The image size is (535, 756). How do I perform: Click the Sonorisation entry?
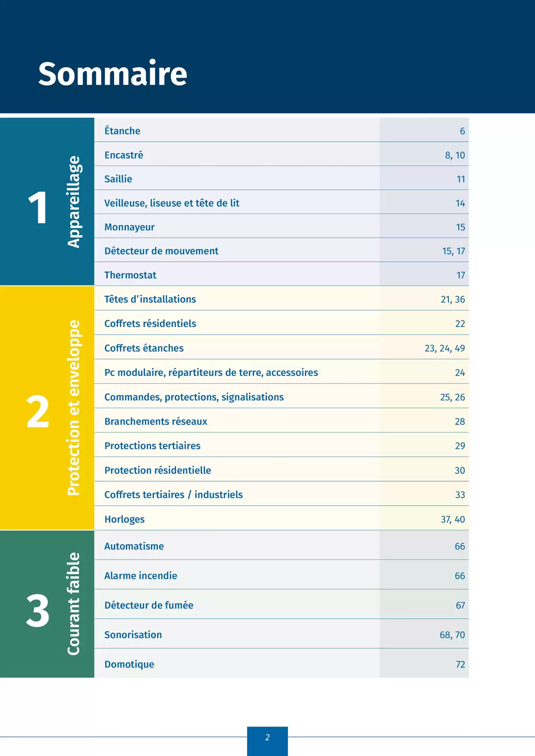pyautogui.click(x=133, y=635)
